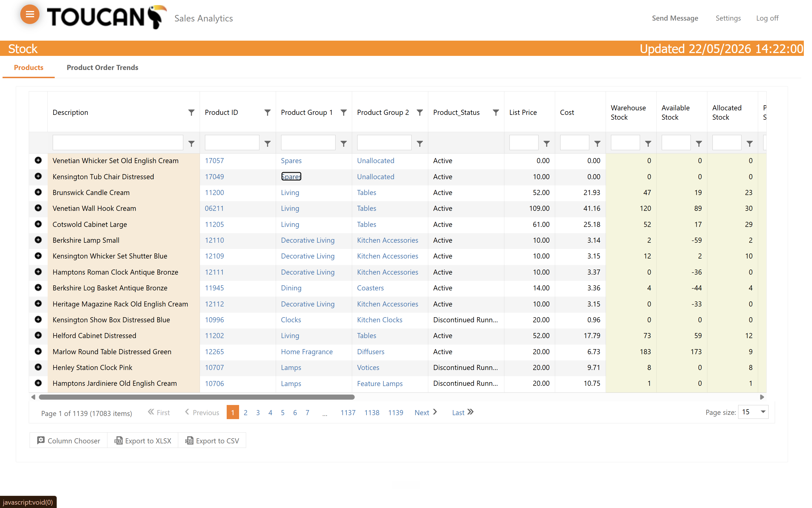812x508 pixels.
Task: Go to page 7
Action: click(307, 413)
